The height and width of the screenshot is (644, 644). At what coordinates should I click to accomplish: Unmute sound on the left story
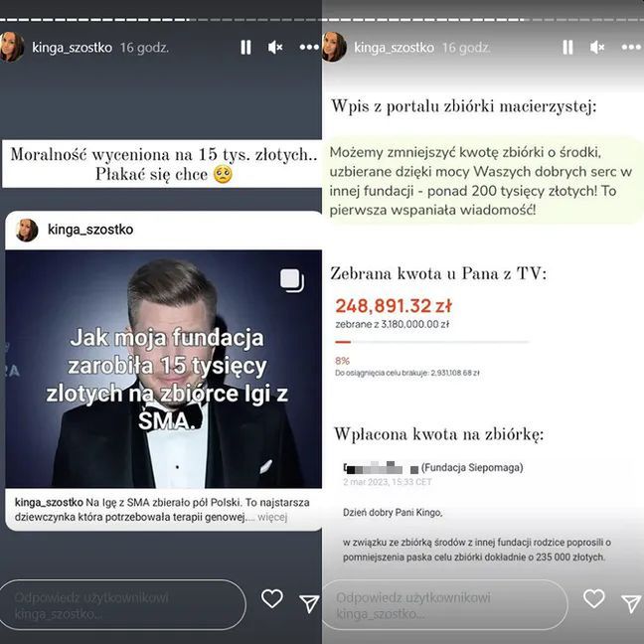pyautogui.click(x=274, y=48)
